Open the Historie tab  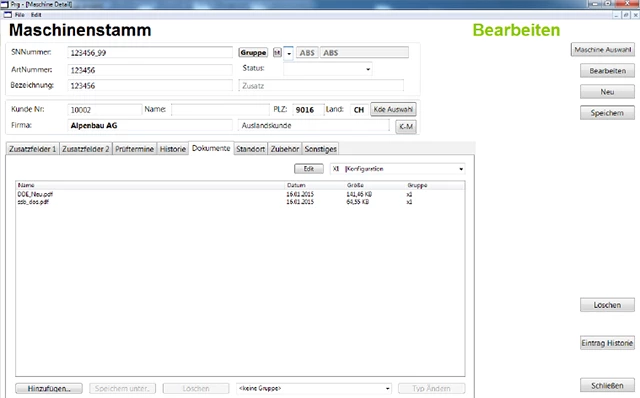pyautogui.click(x=173, y=149)
